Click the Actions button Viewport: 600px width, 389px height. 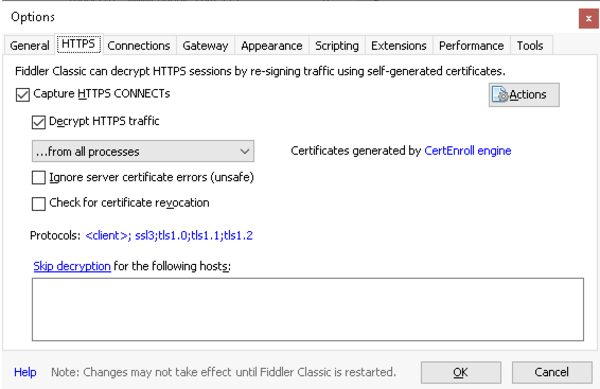tap(524, 94)
